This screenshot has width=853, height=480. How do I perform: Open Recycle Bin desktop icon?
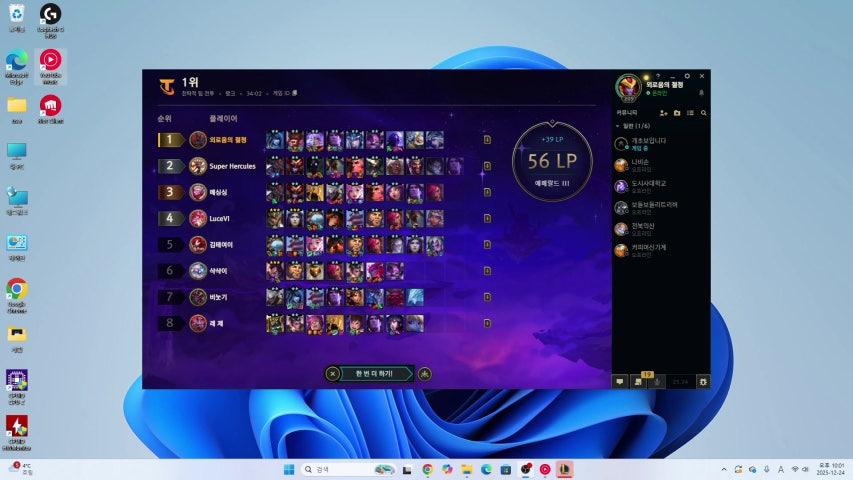coord(17,17)
